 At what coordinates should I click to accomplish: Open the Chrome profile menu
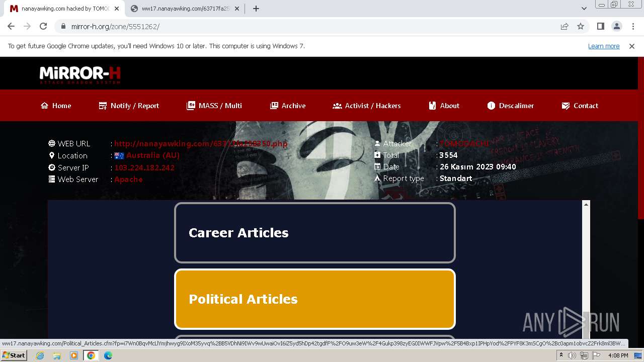[x=616, y=26]
